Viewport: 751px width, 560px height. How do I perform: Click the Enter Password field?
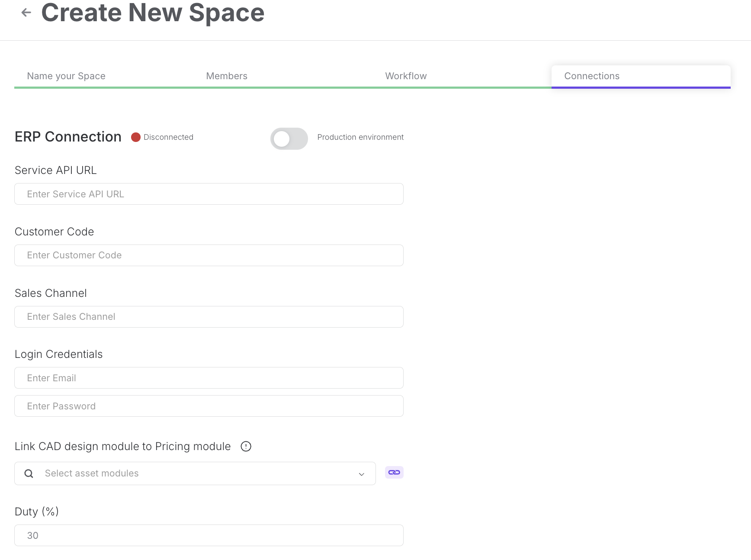tap(209, 406)
